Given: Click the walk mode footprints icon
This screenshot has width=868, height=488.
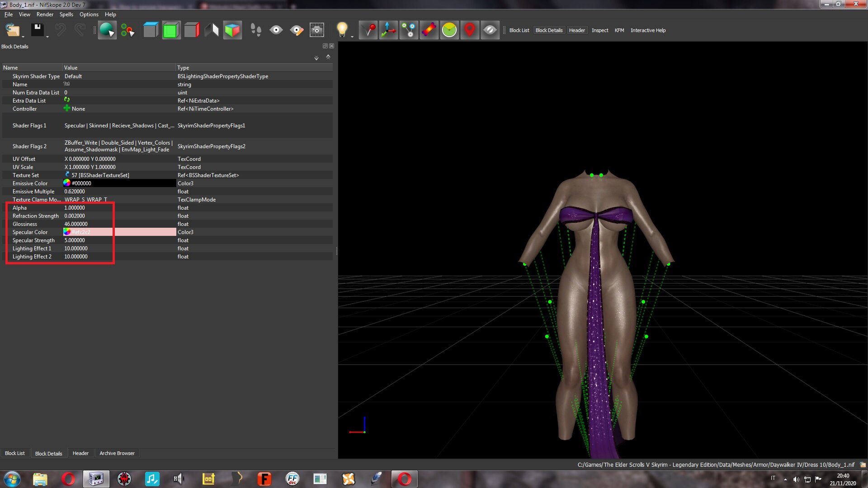Looking at the screenshot, I should click(x=256, y=30).
